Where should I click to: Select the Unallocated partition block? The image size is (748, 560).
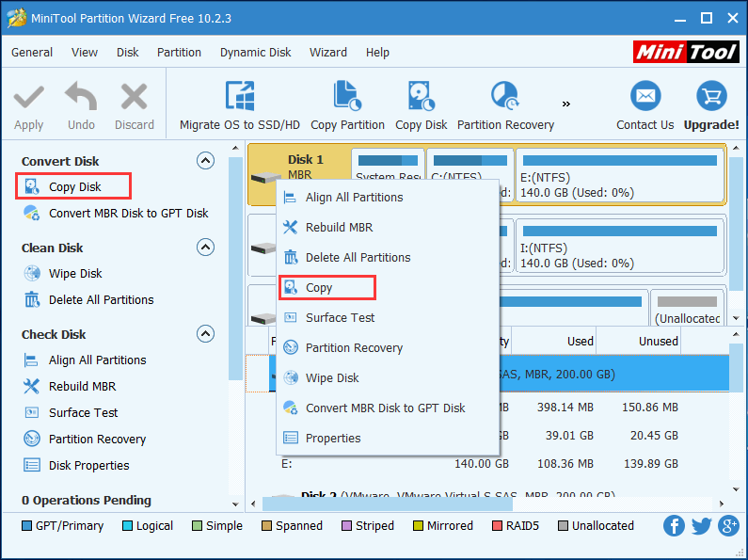(x=687, y=308)
